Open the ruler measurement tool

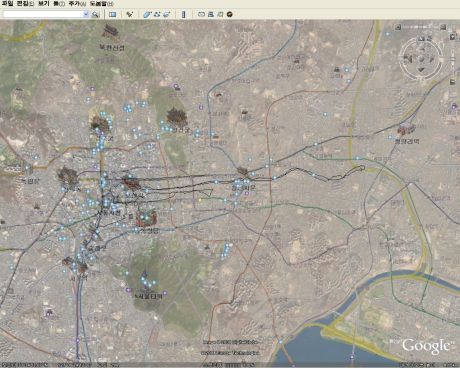(x=184, y=14)
